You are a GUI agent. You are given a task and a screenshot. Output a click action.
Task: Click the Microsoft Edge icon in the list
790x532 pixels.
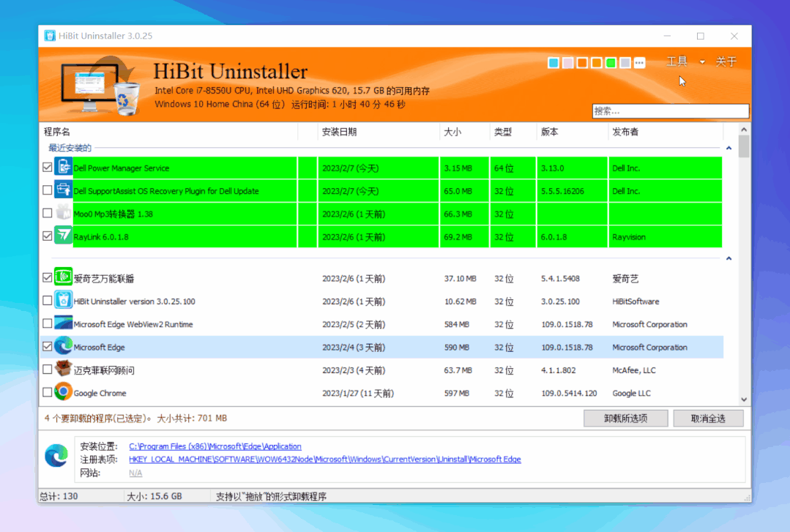point(64,347)
